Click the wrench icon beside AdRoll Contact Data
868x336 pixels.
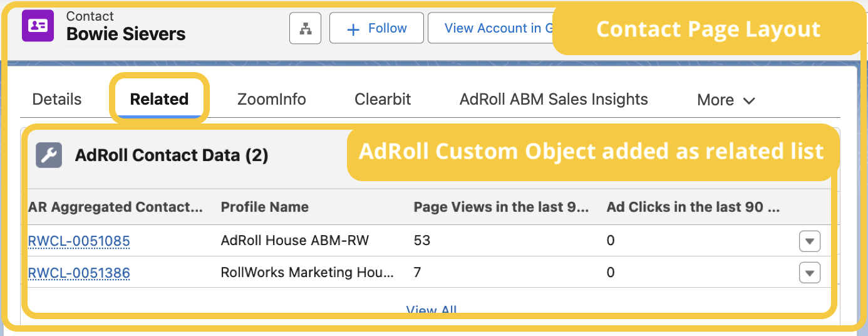(x=49, y=155)
